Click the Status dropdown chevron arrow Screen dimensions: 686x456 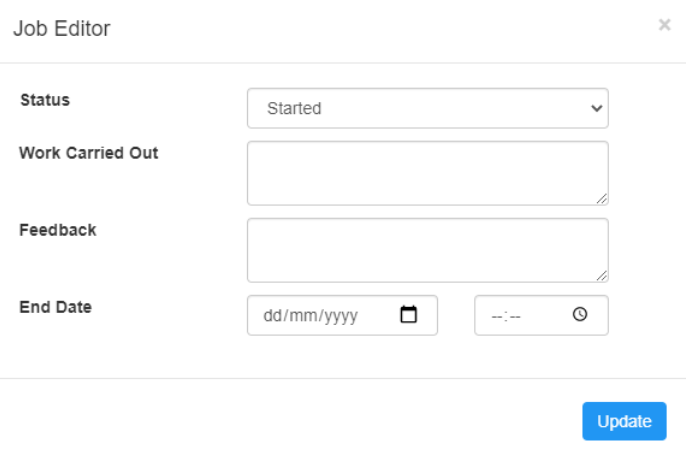click(x=597, y=108)
